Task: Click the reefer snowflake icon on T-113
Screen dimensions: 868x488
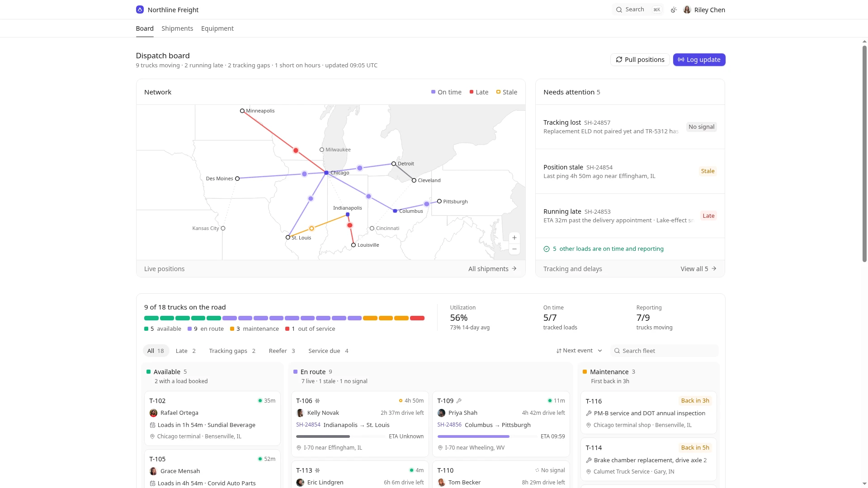Action: 317,470
